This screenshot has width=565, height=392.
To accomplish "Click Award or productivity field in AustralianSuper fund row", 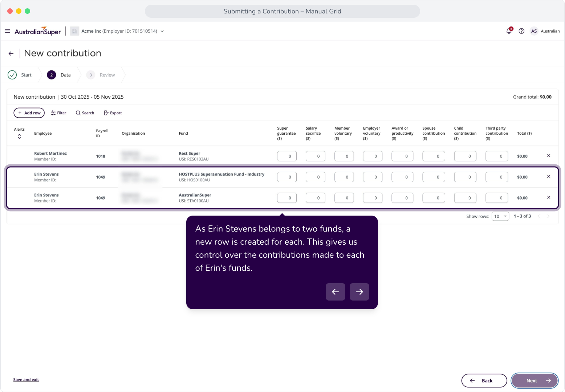I will click(402, 198).
